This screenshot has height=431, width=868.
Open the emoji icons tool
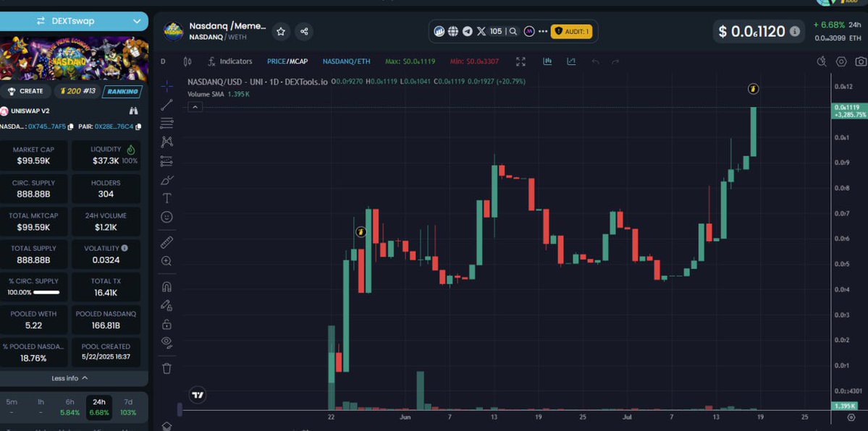click(x=167, y=217)
